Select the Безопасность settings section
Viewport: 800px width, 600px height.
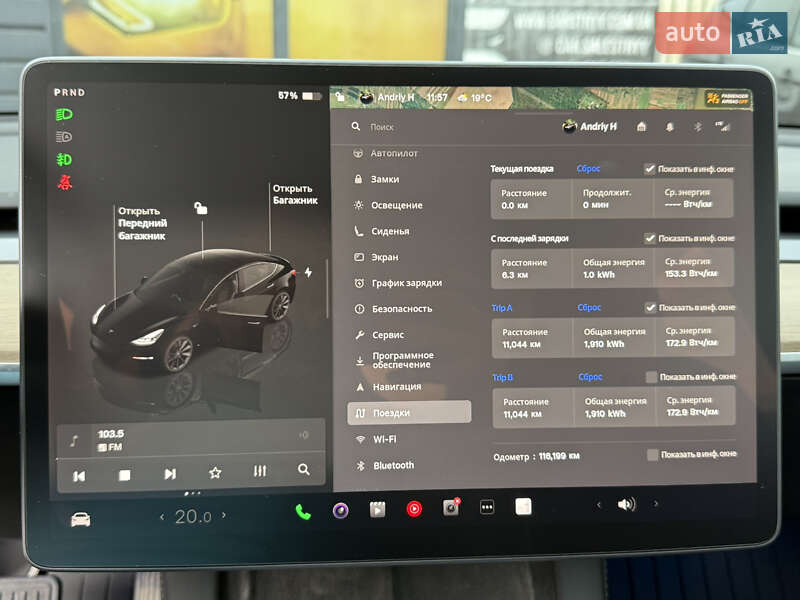click(398, 308)
